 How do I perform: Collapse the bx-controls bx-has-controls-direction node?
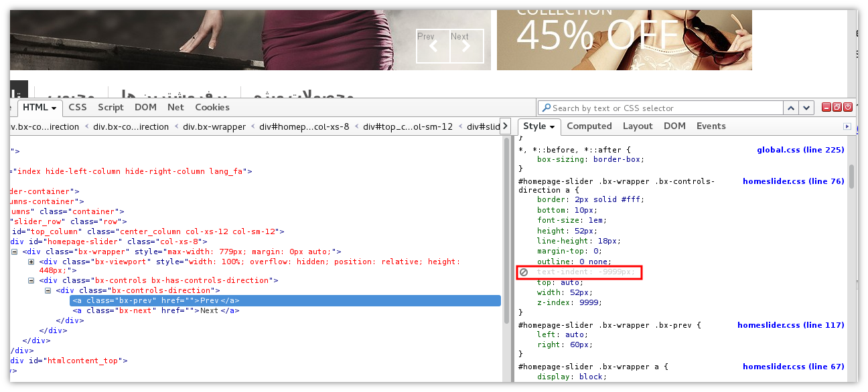31,280
